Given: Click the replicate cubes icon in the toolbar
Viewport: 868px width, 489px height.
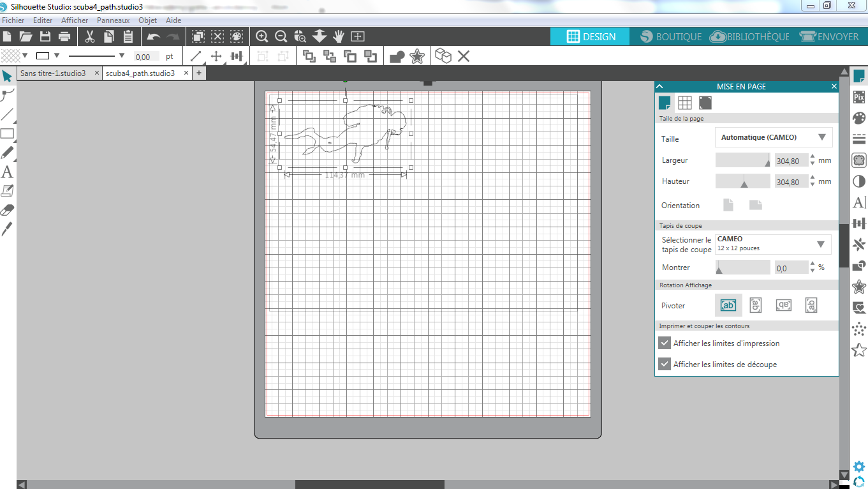Looking at the screenshot, I should point(443,56).
